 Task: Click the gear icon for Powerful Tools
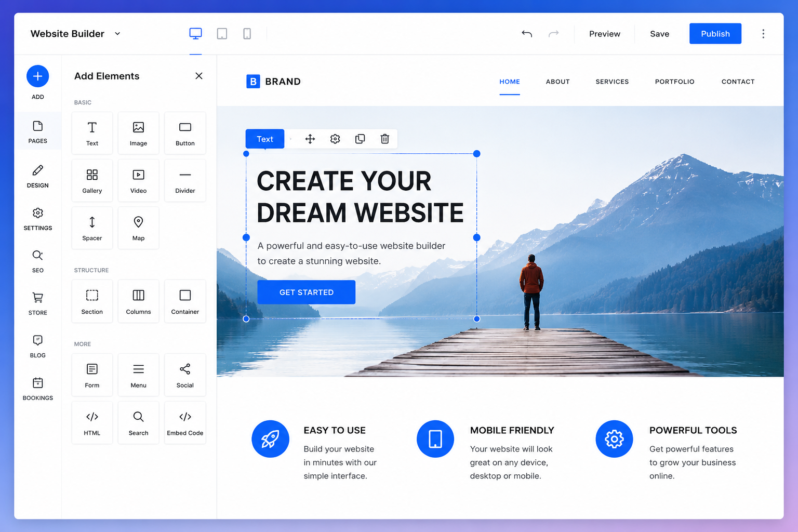pos(614,439)
